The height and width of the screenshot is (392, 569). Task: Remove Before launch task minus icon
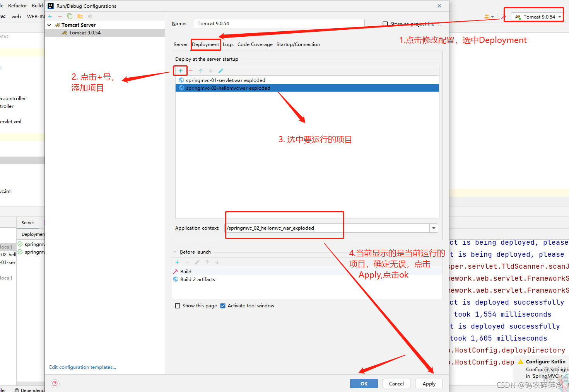click(x=187, y=262)
